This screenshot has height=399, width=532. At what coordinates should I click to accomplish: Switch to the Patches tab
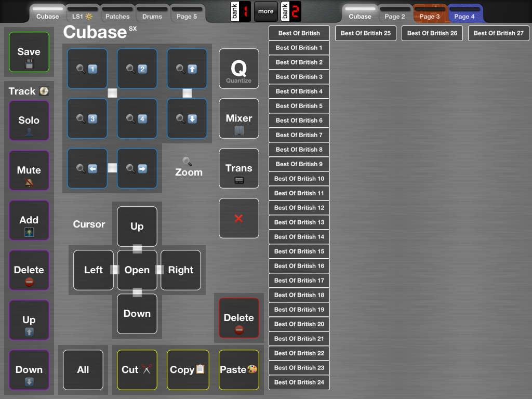pyautogui.click(x=117, y=14)
